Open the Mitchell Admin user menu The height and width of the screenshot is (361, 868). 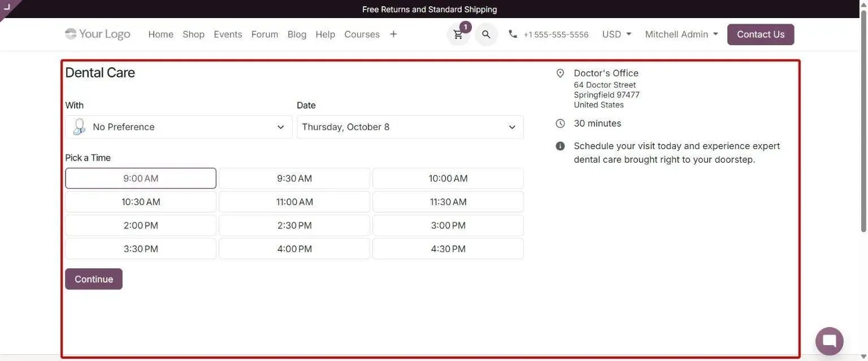tap(682, 34)
